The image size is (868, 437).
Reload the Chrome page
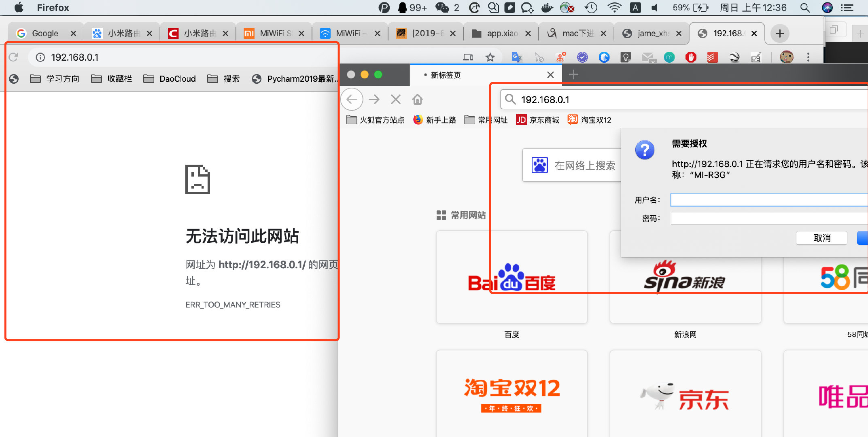click(13, 57)
